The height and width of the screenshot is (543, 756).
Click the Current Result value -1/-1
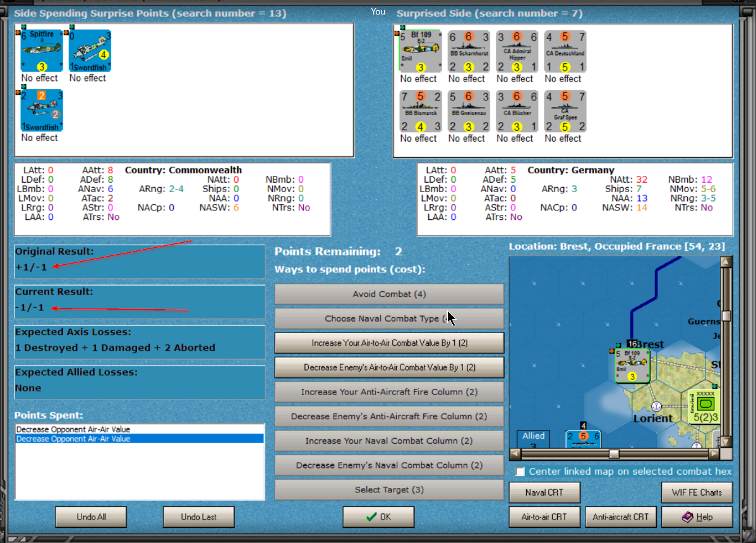point(30,307)
